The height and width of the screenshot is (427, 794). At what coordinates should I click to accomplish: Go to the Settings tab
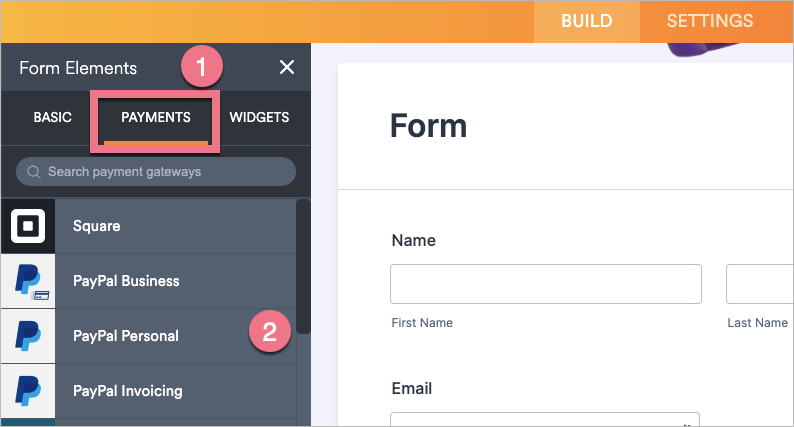pos(709,21)
